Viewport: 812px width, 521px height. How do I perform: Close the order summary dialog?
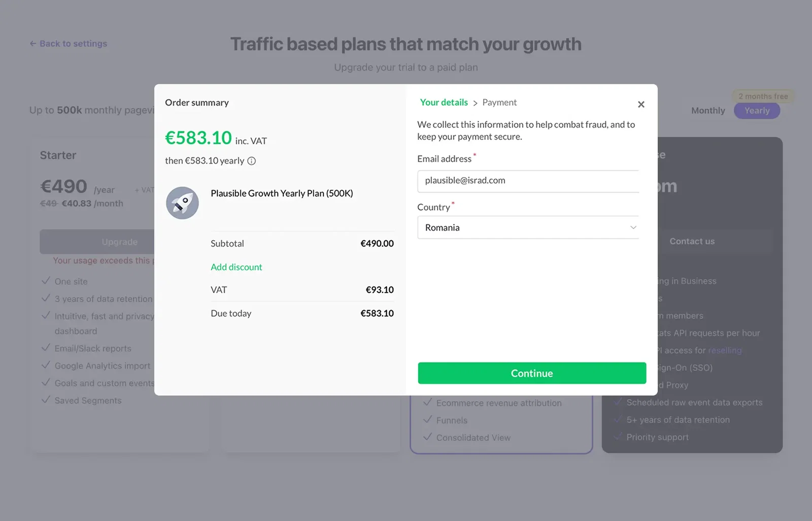(x=641, y=104)
